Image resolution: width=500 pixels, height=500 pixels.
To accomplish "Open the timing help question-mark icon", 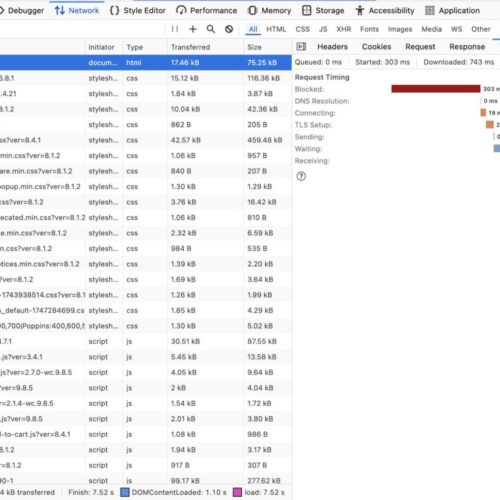I will point(301,176).
